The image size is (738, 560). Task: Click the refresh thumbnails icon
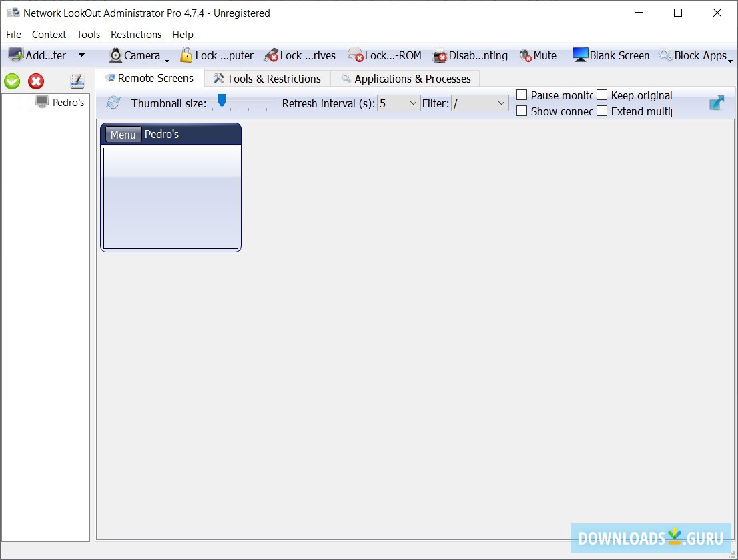(112, 103)
